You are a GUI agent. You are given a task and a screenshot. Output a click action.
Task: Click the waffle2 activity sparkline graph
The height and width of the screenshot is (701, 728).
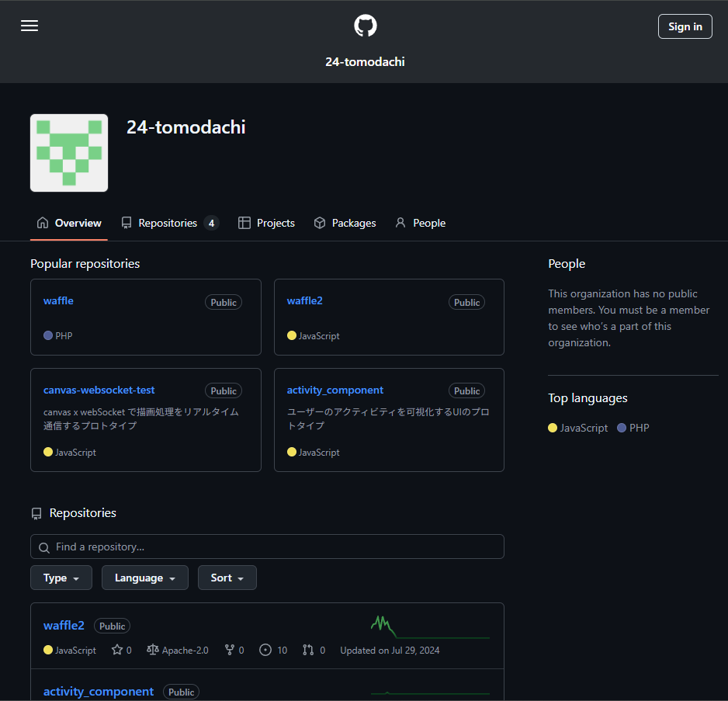(x=430, y=627)
